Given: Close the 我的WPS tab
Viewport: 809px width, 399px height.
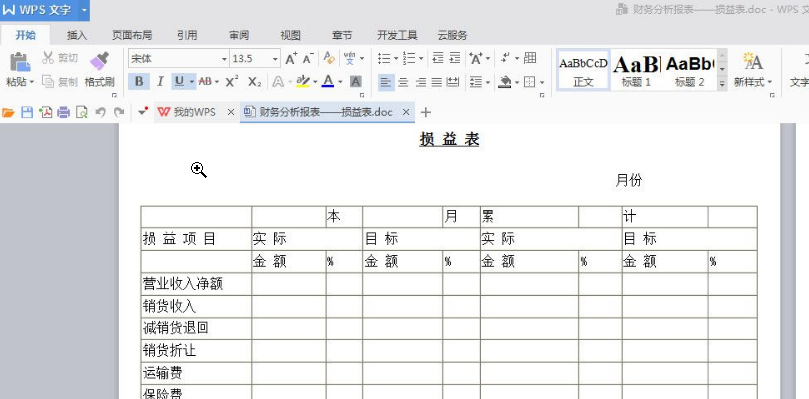Looking at the screenshot, I should [x=231, y=112].
